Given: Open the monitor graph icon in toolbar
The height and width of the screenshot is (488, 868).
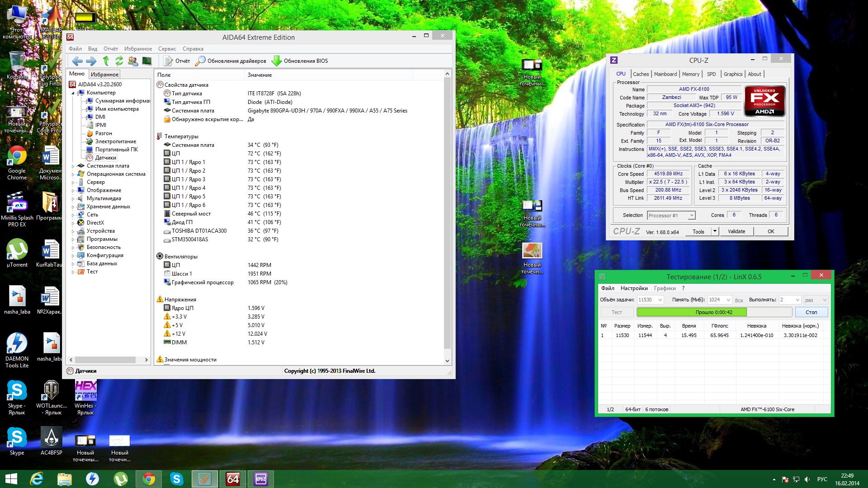Looking at the screenshot, I should click(x=147, y=61).
